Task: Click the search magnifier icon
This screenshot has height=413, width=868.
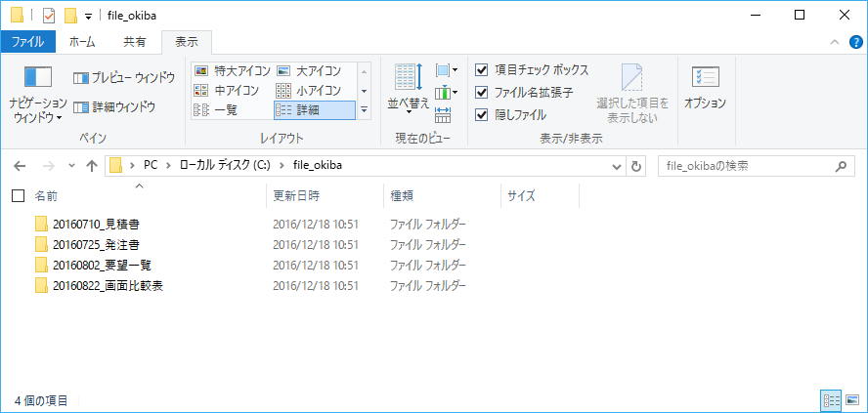Action: (841, 166)
